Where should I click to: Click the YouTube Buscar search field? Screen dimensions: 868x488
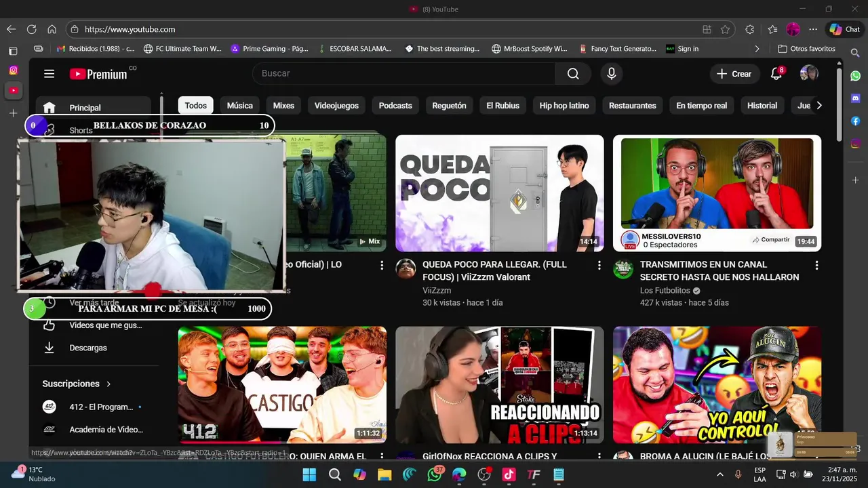[404, 74]
